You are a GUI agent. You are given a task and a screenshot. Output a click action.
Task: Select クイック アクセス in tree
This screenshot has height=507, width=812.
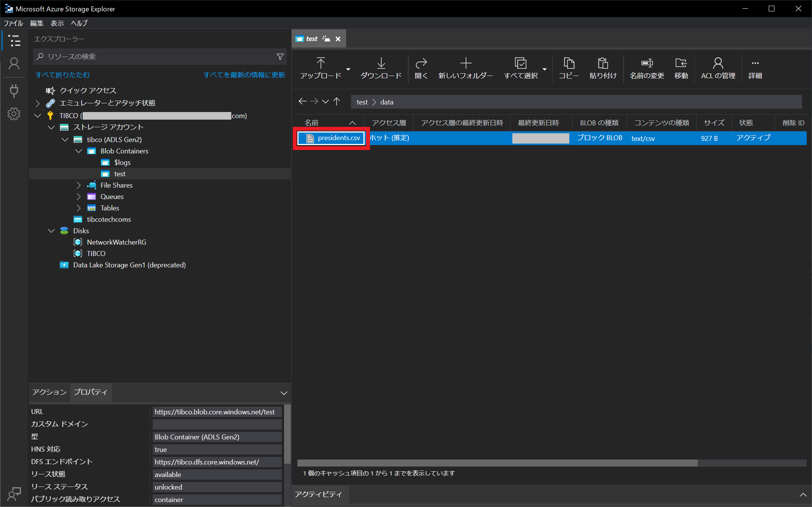(88, 90)
